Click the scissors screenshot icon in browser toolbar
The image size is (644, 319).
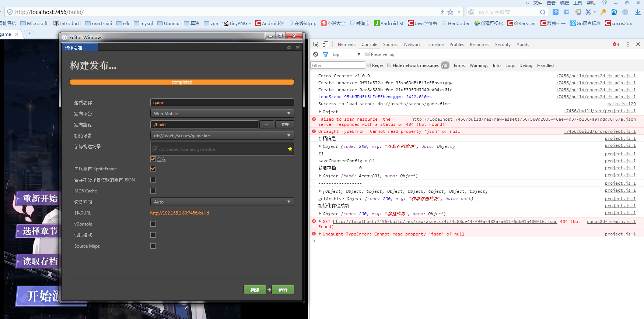[588, 12]
